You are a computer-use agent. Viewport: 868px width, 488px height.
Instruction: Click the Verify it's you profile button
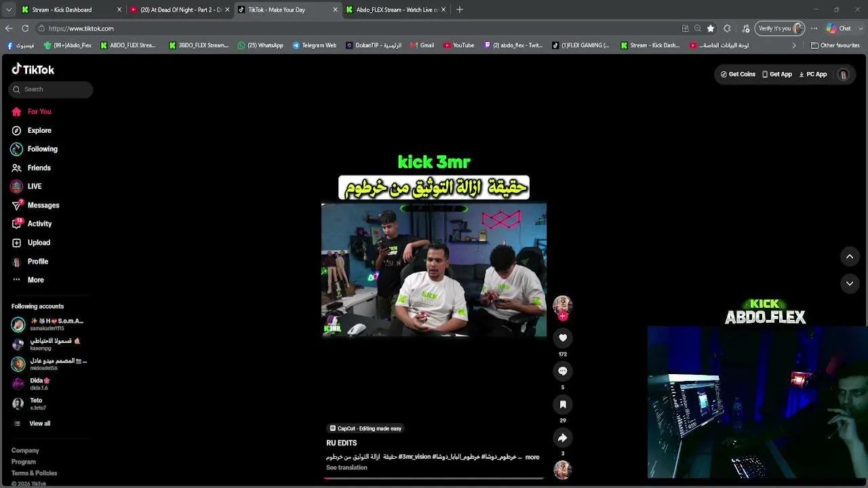[x=781, y=28]
